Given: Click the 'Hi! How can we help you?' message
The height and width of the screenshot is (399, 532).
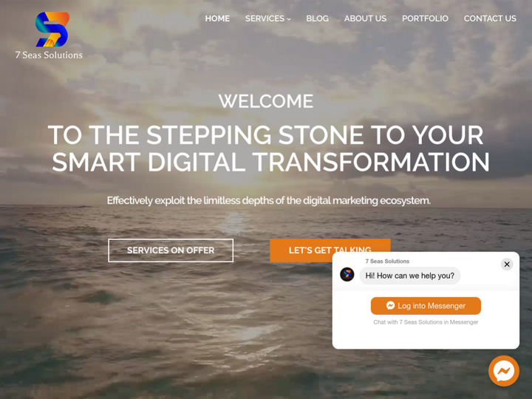Looking at the screenshot, I should (x=409, y=276).
